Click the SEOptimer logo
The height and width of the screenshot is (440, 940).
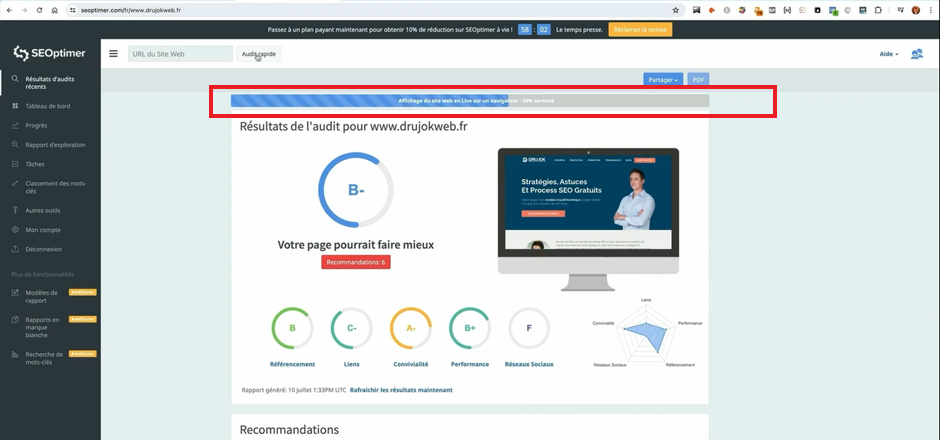pyautogui.click(x=50, y=53)
